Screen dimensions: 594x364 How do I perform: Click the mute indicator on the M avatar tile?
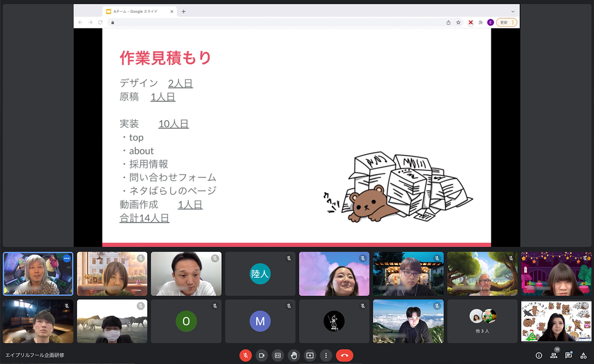click(289, 306)
